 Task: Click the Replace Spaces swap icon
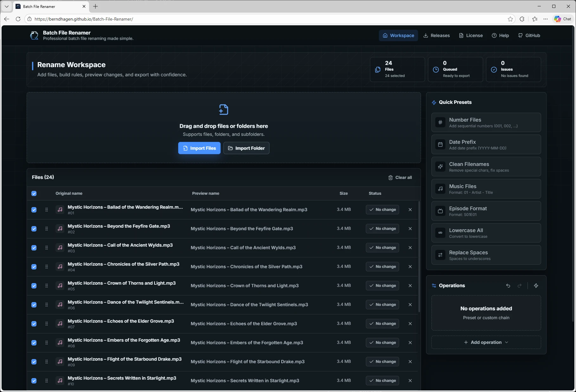(440, 255)
